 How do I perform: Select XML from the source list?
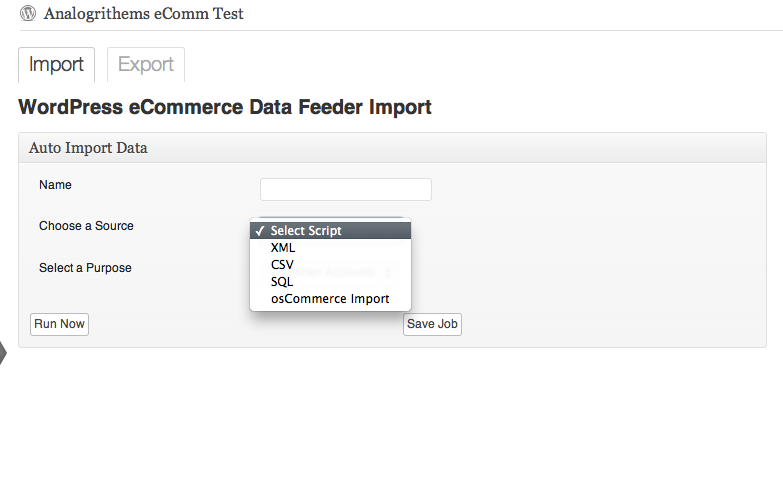pyautogui.click(x=283, y=248)
